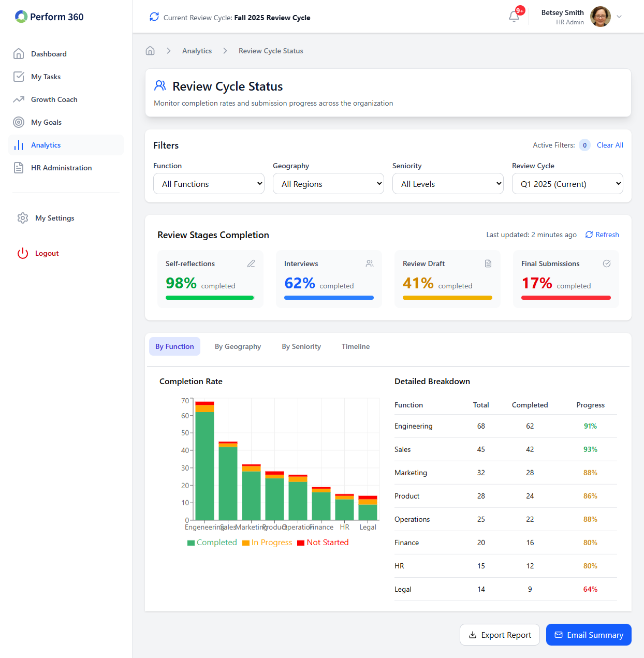Open the All Functions dropdown
This screenshot has height=658, width=644.
point(209,184)
